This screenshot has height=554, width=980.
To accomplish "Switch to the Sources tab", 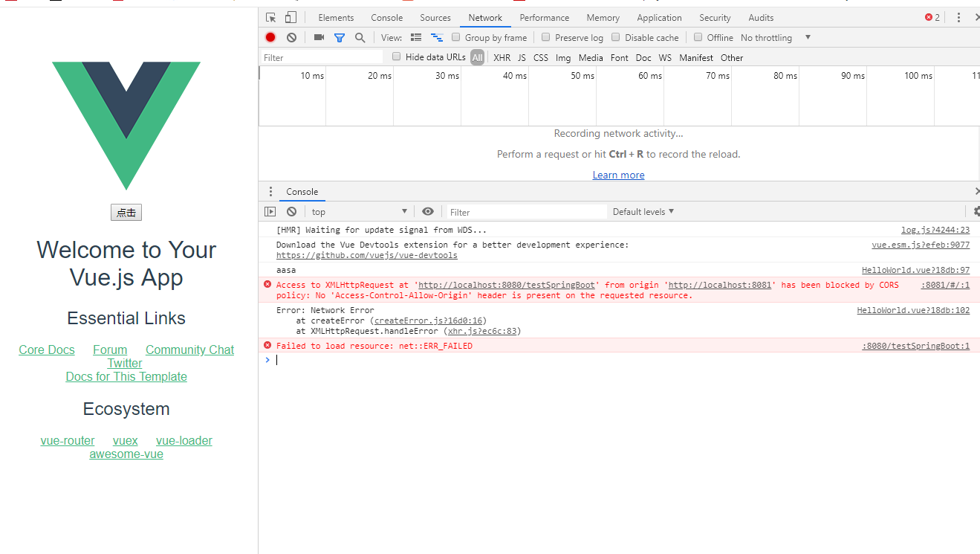I will click(x=435, y=17).
